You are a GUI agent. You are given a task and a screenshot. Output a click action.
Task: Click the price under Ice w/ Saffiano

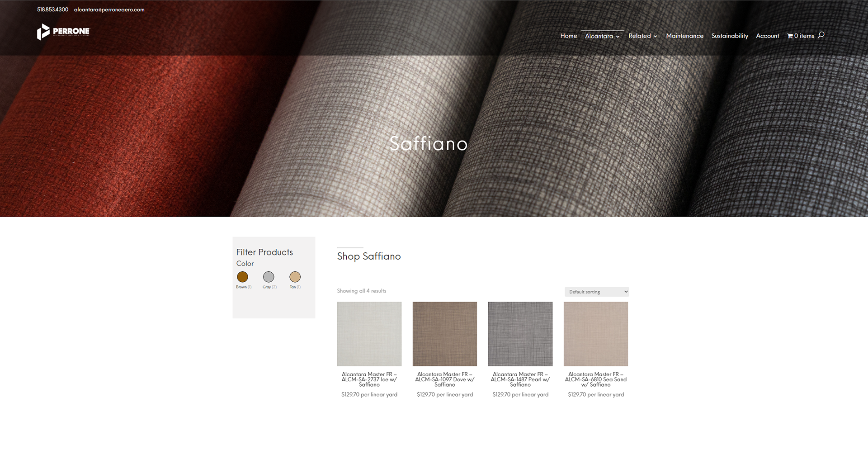click(369, 394)
